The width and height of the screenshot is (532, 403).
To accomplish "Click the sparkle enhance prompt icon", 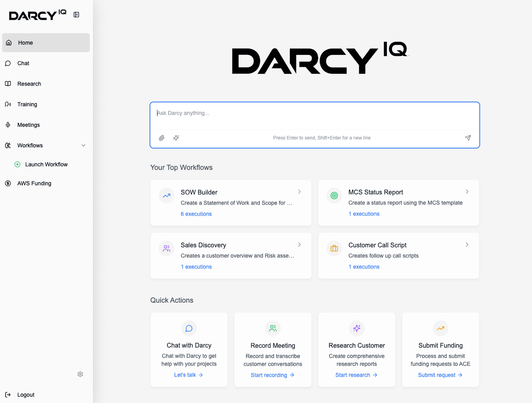I will 176,138.
